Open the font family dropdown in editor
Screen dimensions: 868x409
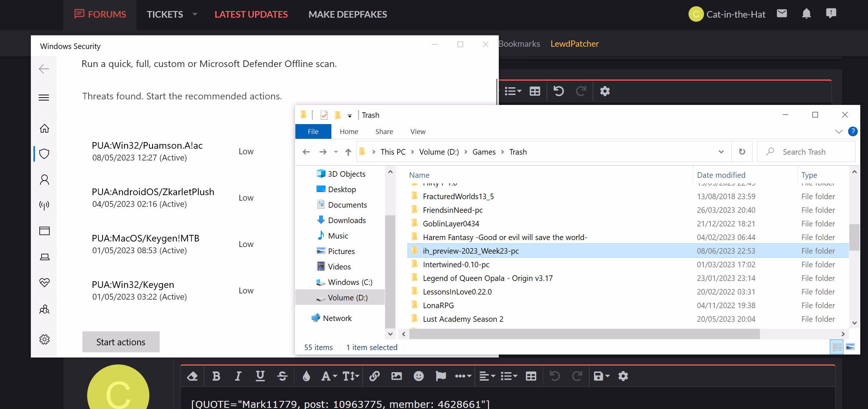tap(329, 376)
